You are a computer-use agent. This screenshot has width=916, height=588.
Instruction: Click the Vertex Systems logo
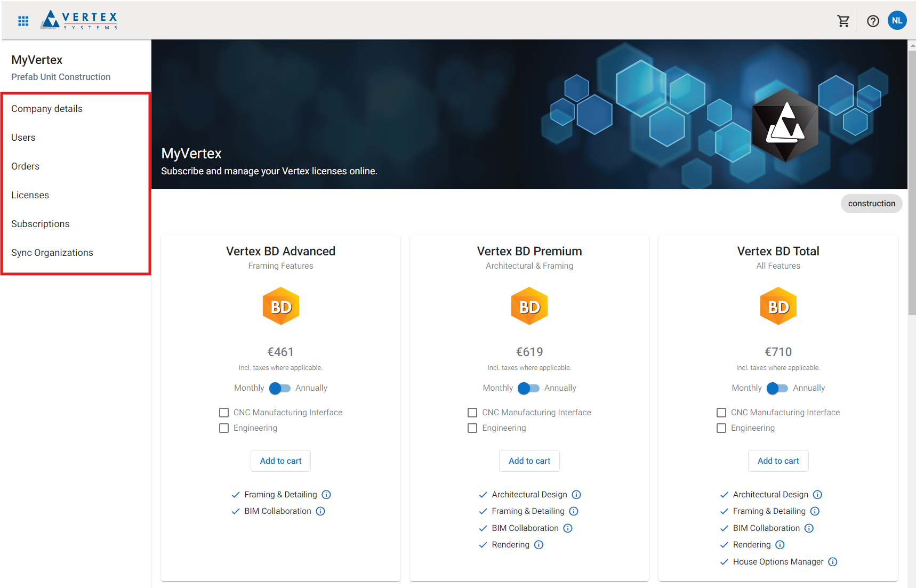(x=79, y=20)
